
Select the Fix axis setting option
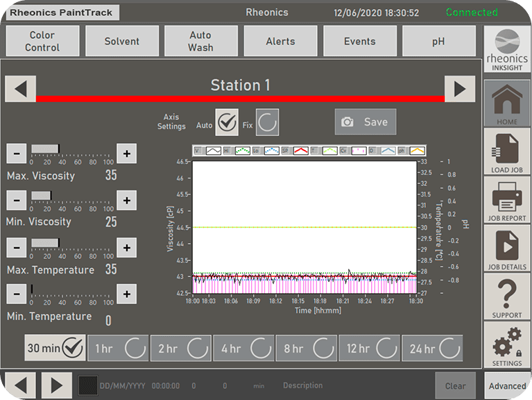point(267,122)
